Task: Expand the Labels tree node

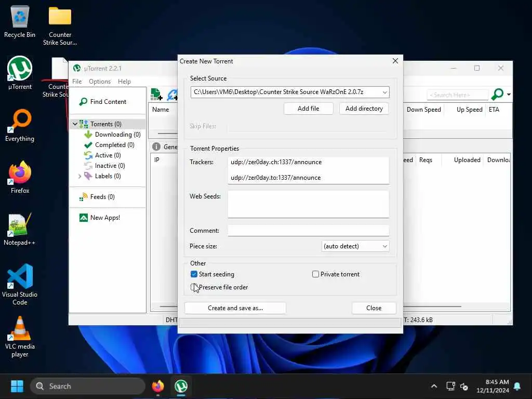Action: pos(79,176)
